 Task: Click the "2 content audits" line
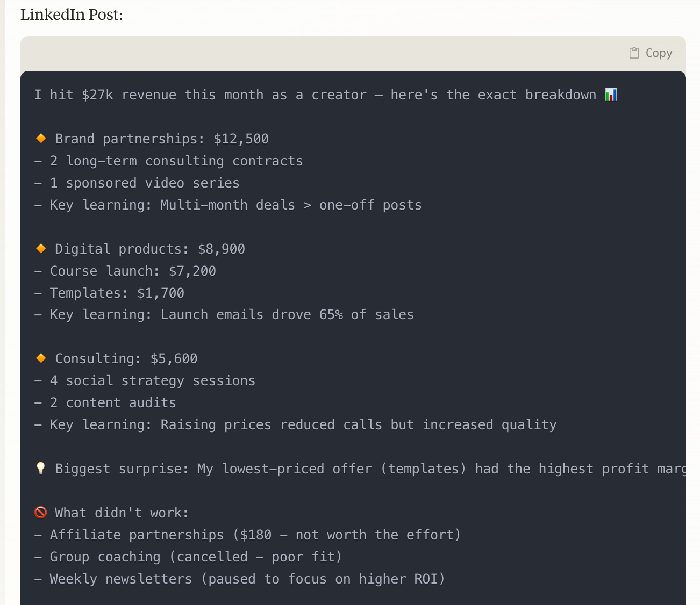105,403
